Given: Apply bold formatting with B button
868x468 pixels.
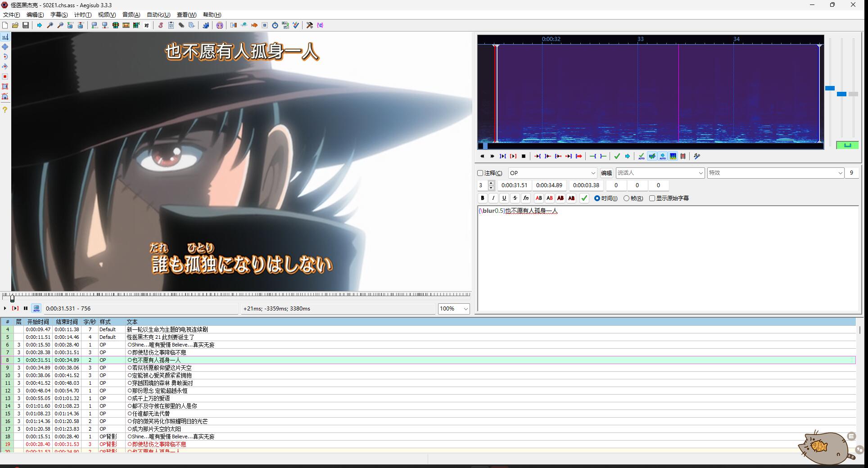Looking at the screenshot, I should [x=483, y=198].
